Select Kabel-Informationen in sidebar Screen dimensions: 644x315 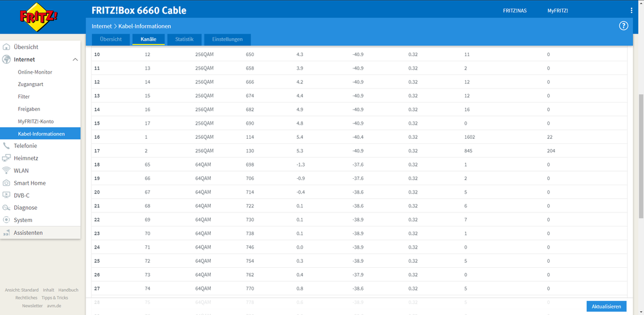40,134
